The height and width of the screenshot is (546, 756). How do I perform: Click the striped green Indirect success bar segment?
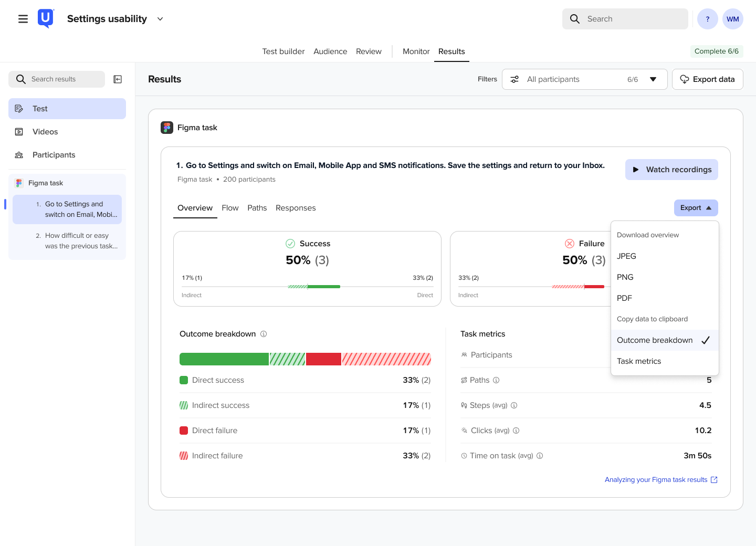tap(288, 359)
